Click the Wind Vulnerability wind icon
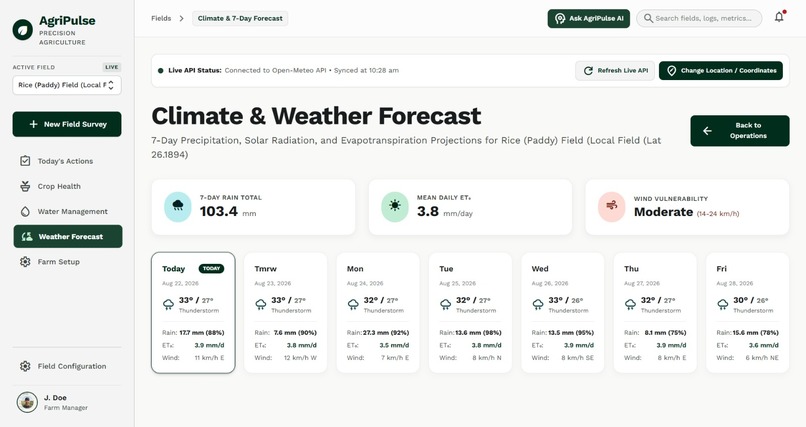This screenshot has height=427, width=806. pos(612,207)
